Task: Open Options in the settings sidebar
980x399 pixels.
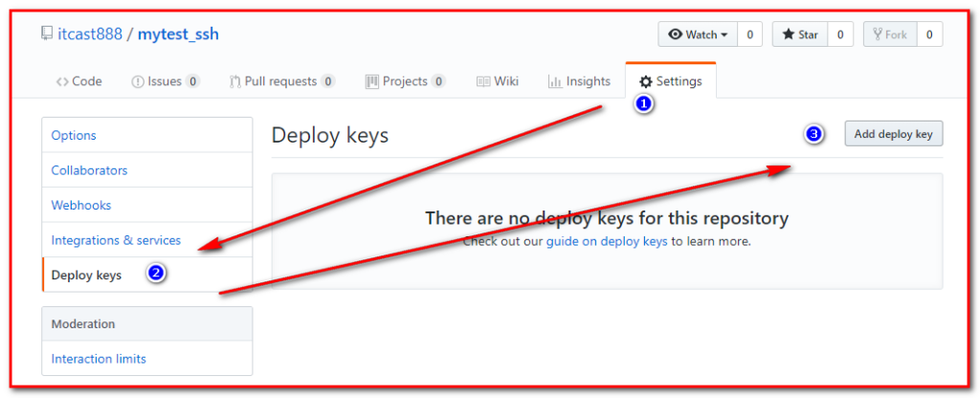Action: (146, 136)
